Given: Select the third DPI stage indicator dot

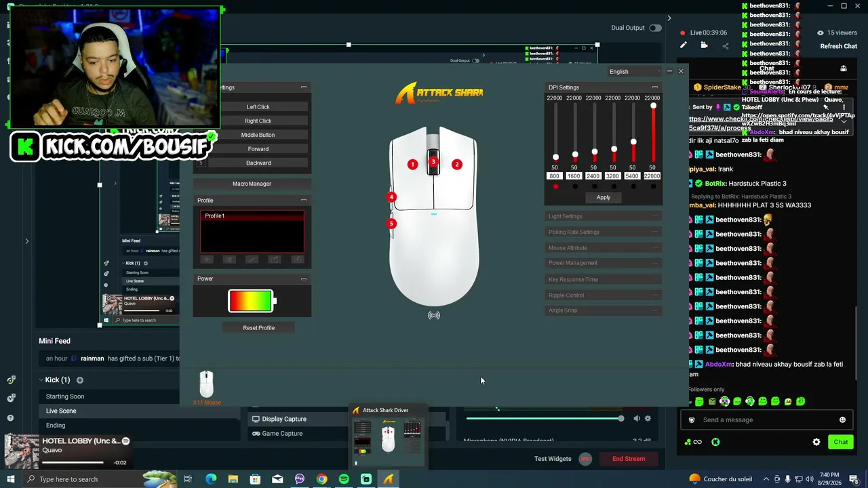Looking at the screenshot, I should [595, 186].
